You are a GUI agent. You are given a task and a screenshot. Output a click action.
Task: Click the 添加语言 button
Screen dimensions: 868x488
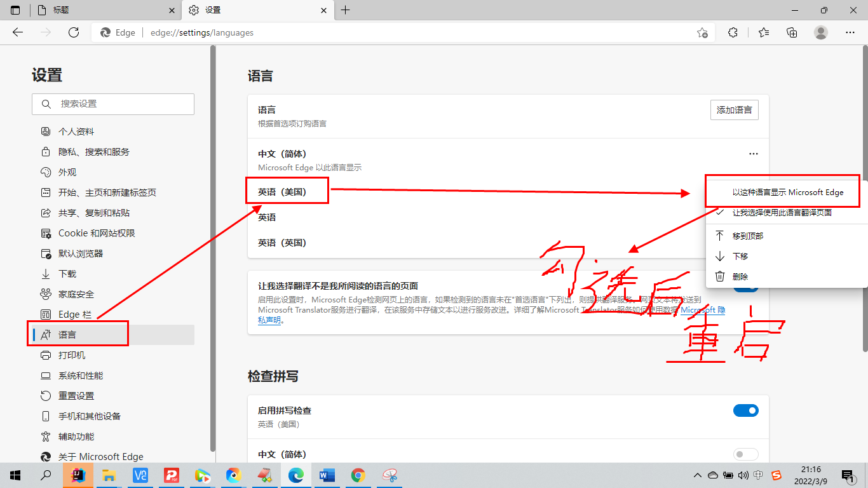tap(734, 110)
